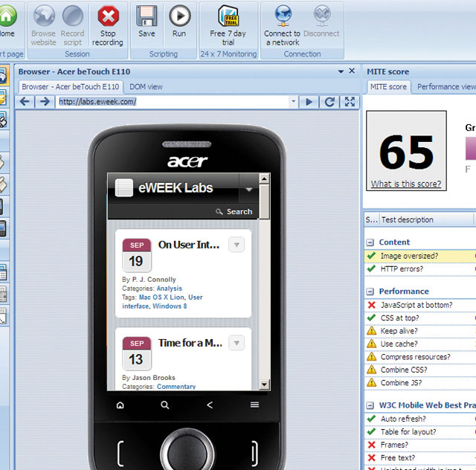Open the Commentary category link

click(x=176, y=387)
